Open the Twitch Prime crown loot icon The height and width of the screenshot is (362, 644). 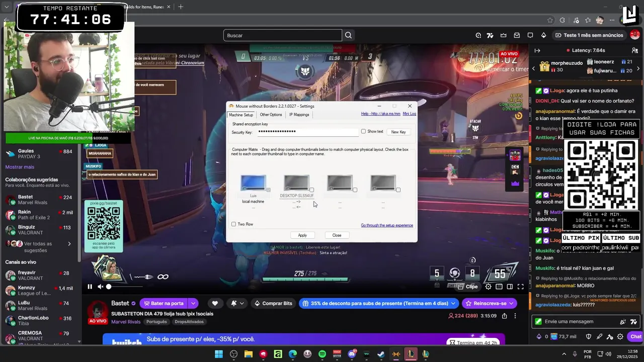504,35
